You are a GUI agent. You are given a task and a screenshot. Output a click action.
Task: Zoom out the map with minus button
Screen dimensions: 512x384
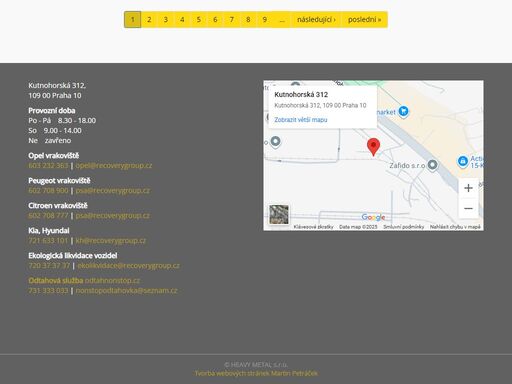[x=468, y=208]
